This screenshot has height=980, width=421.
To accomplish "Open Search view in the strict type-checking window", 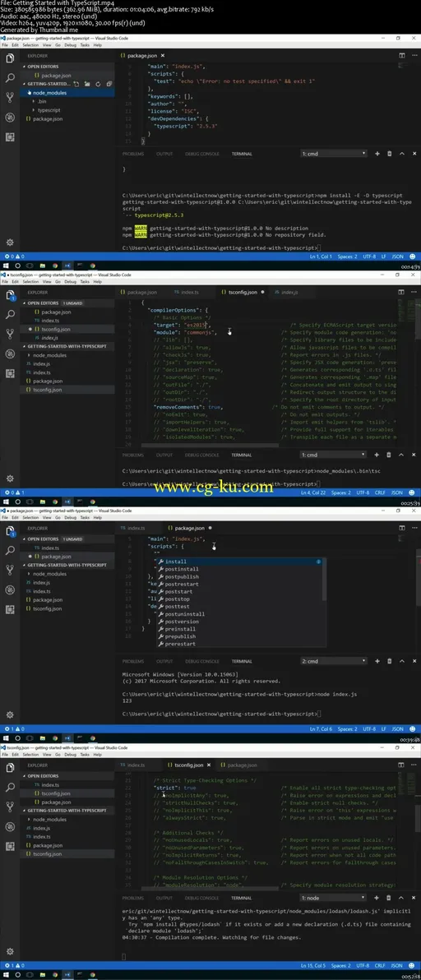I will pos(9,788).
